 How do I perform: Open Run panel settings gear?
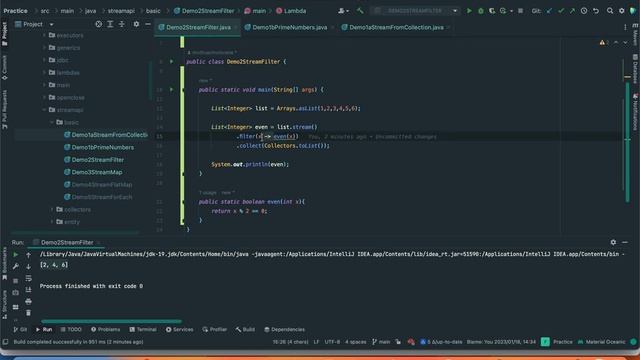coord(613,242)
